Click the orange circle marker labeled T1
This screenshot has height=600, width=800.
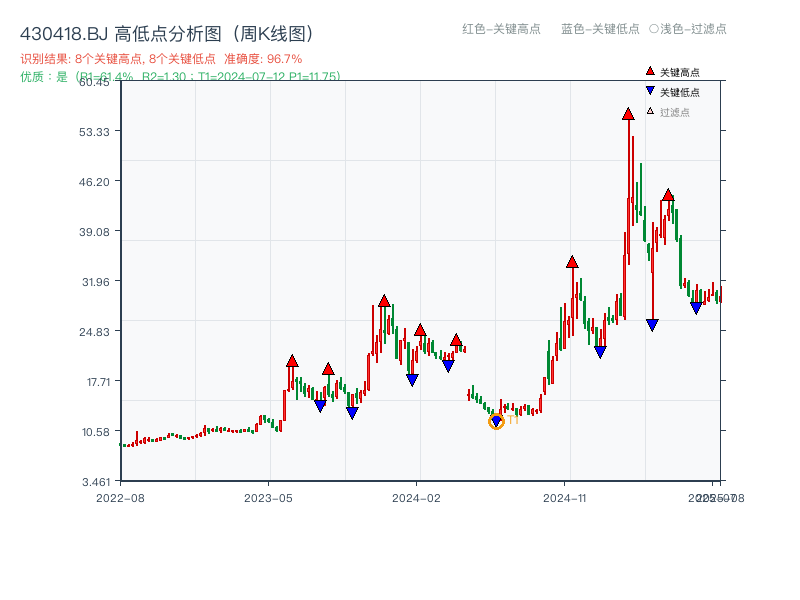click(x=495, y=422)
